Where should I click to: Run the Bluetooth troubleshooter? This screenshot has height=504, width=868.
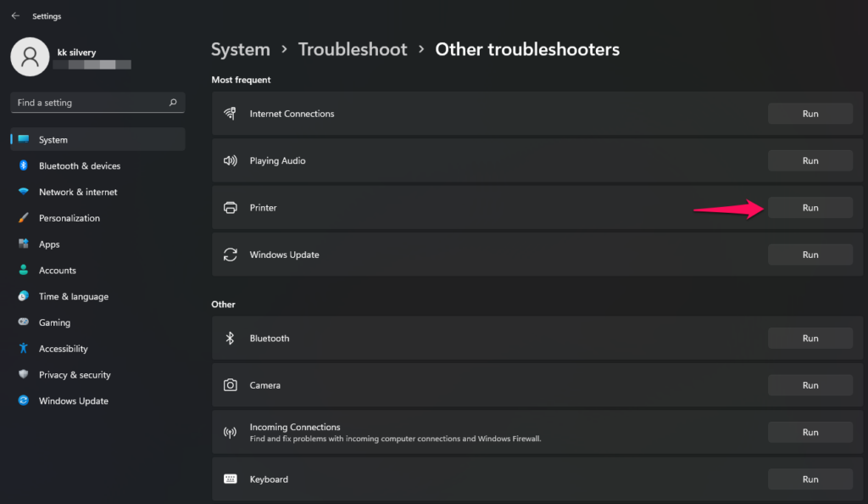[810, 338]
